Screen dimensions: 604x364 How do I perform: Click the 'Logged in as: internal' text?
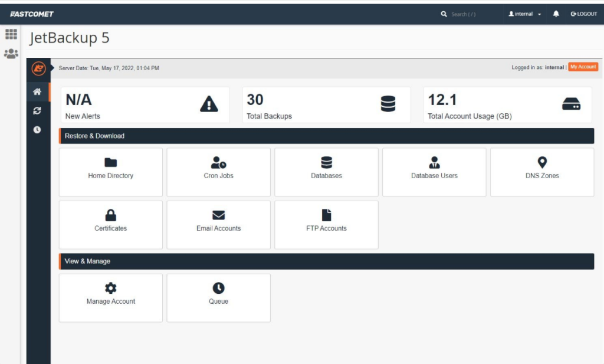click(x=538, y=67)
